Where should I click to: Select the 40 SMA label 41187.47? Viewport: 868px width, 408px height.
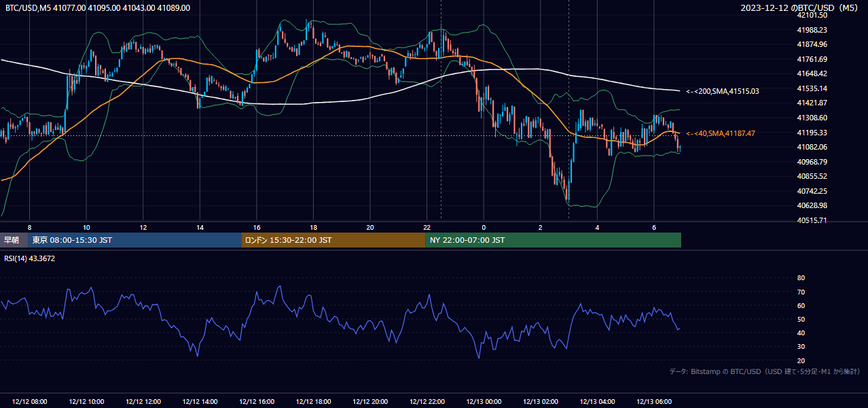(721, 133)
